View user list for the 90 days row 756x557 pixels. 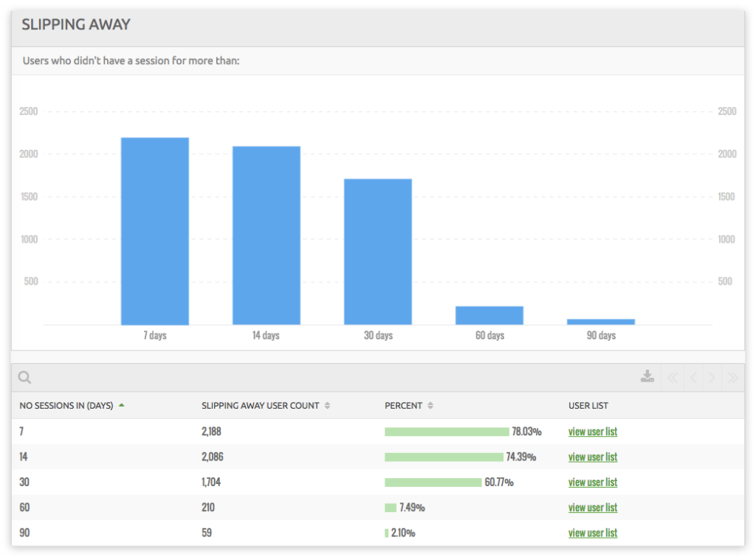point(592,533)
